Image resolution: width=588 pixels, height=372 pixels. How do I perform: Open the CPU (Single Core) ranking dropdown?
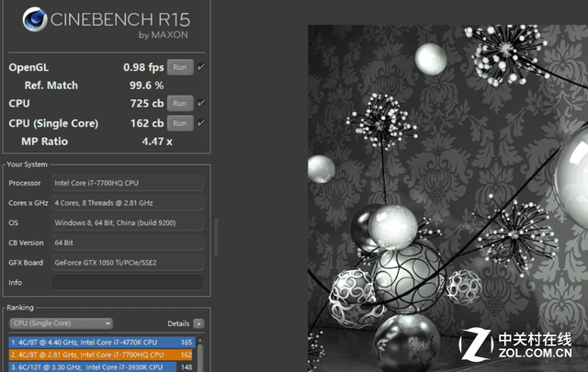coord(61,323)
